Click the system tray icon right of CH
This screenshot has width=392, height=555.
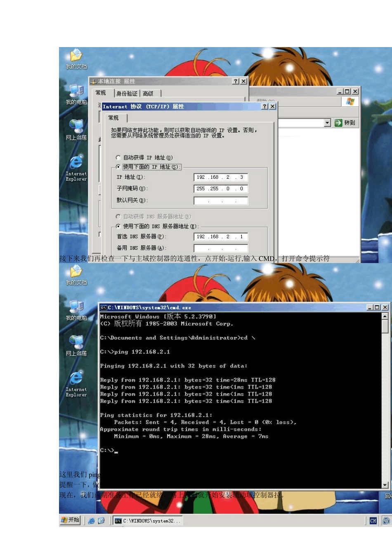(x=386, y=521)
